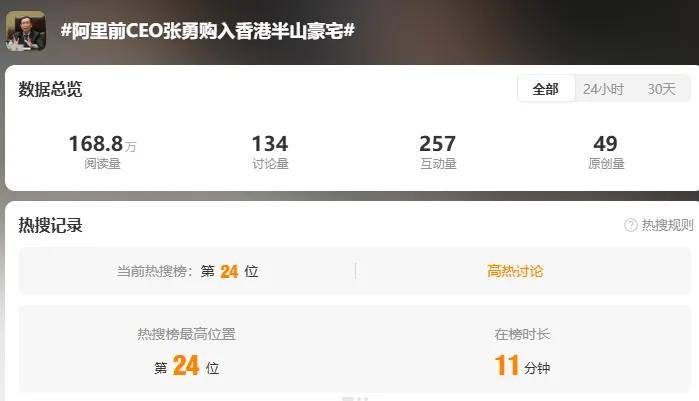
Task: Click the current rank 第24位 text
Action: [229, 271]
